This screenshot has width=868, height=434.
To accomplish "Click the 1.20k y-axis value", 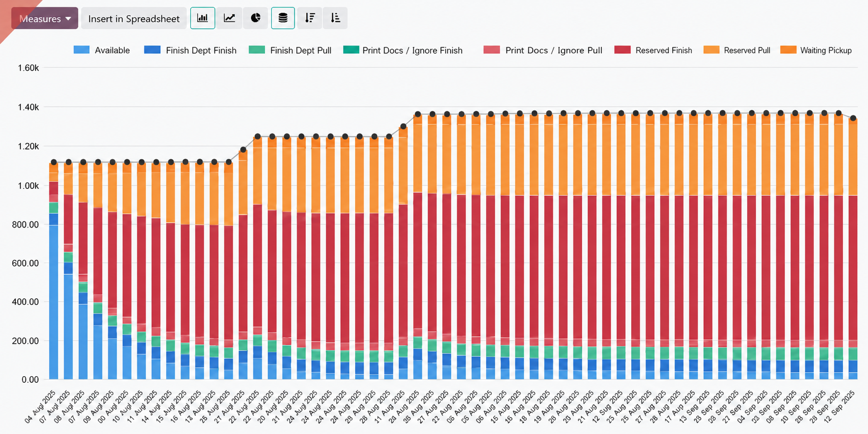I will [x=28, y=146].
